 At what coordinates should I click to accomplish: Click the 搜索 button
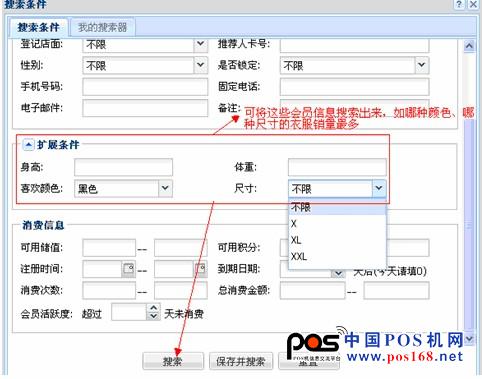point(173,361)
